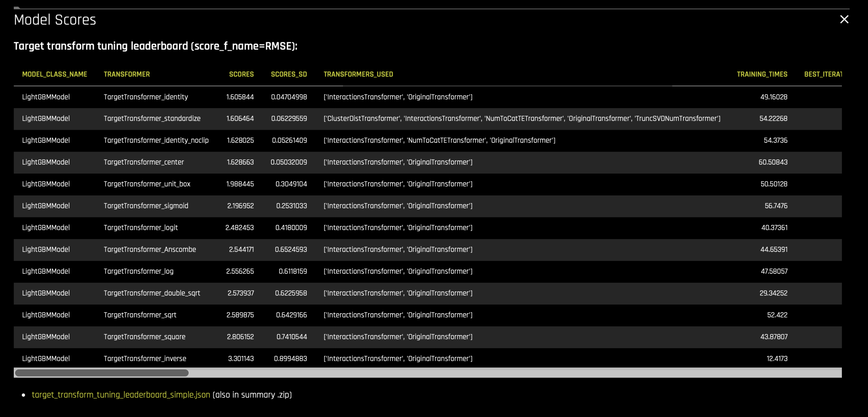Select the TargetTransformer_identity row

(236, 97)
